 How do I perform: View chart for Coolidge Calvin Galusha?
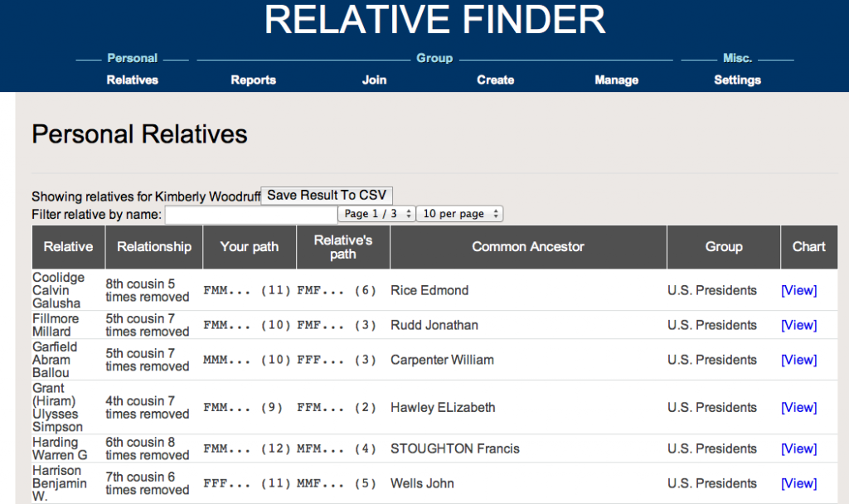(x=798, y=290)
